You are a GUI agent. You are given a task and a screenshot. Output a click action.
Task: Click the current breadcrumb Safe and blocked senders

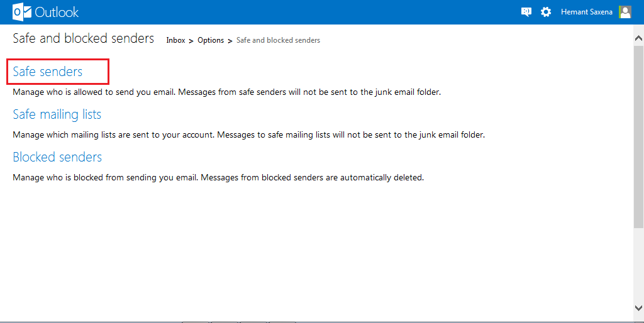click(278, 40)
